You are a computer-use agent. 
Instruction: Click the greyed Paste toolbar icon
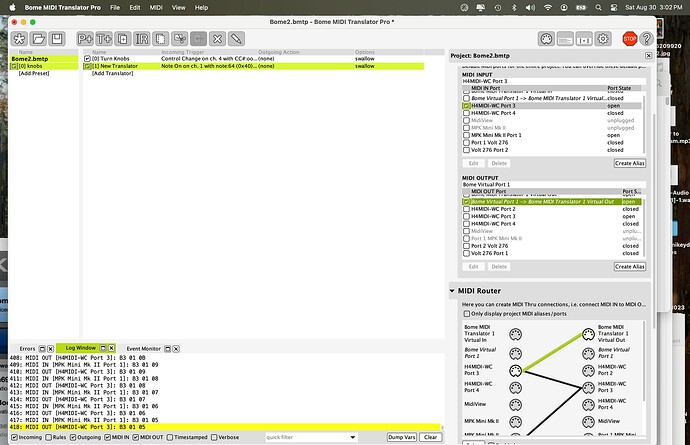198,39
